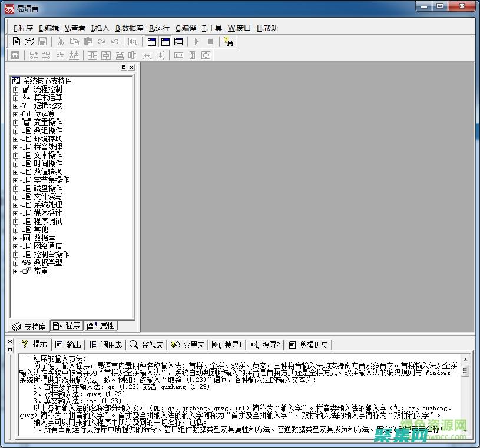Paste from clipboard using the paste icon
The width and height of the screenshot is (480, 448).
tap(87, 41)
